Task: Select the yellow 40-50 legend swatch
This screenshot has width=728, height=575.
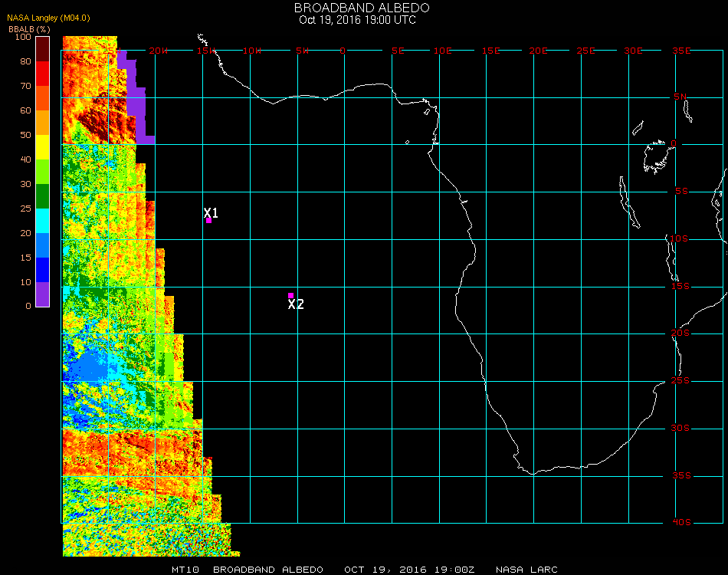Action: 43,147
